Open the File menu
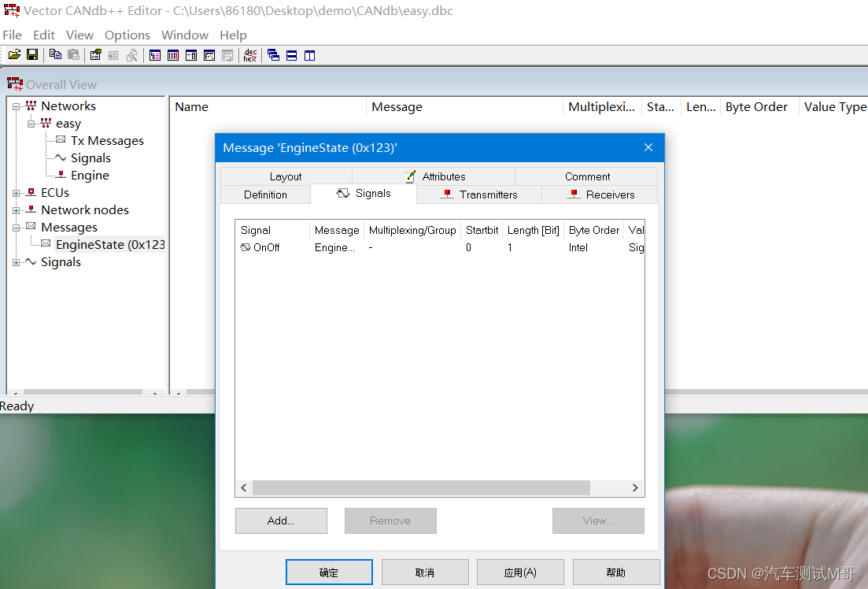This screenshot has width=868, height=589. (x=12, y=35)
